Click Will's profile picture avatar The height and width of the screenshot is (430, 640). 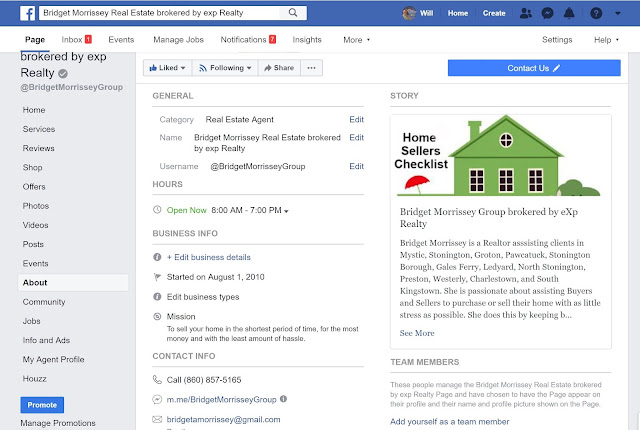[409, 13]
